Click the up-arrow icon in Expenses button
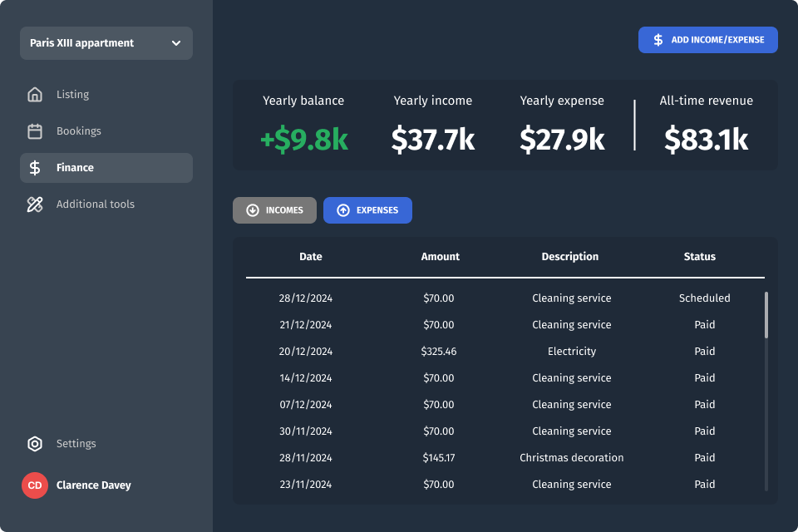The image size is (798, 532). (x=343, y=210)
